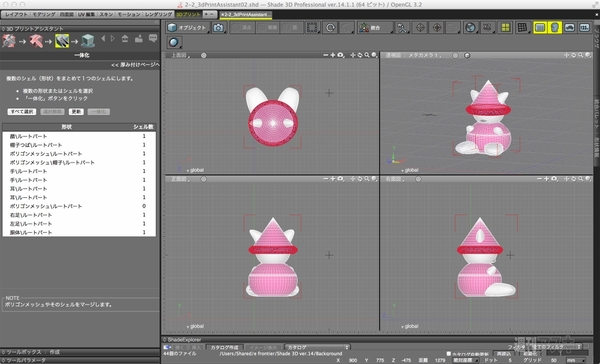Viewport: 600px width, 364px height.
Task: Switch to the UV編集 tab
Action: pyautogui.click(x=86, y=15)
